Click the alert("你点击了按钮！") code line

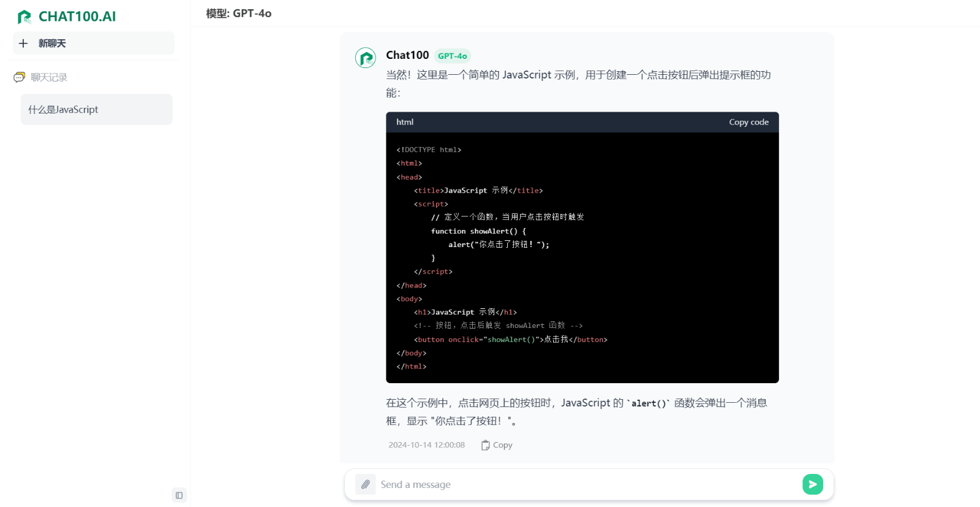(499, 245)
